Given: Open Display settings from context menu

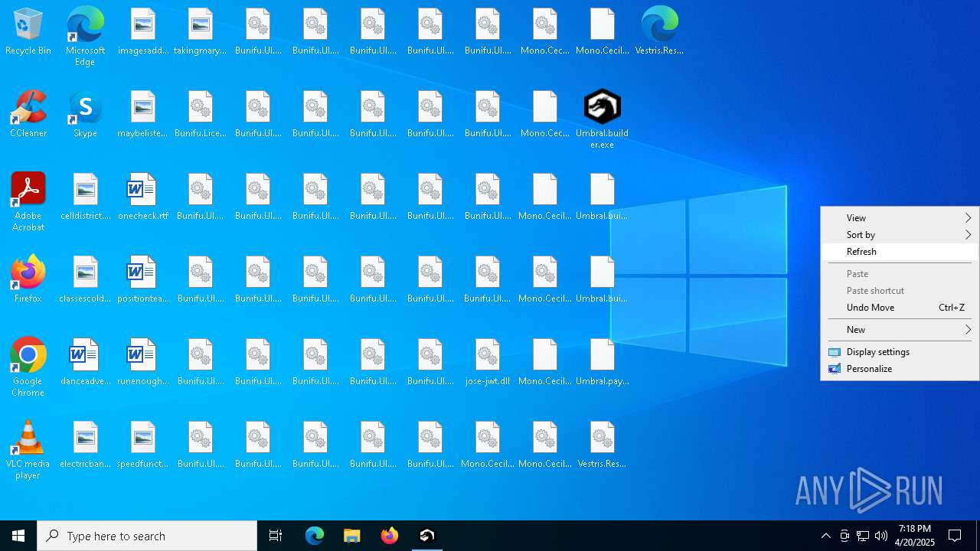Looking at the screenshot, I should pos(900,352).
